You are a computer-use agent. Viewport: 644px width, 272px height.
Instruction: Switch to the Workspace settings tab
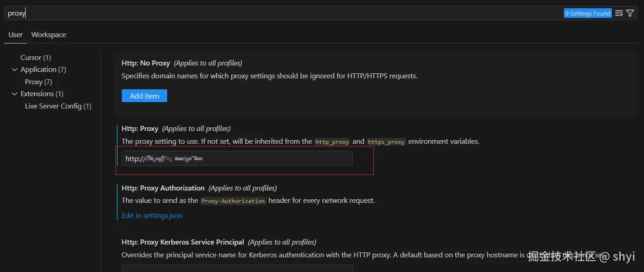tap(49, 35)
